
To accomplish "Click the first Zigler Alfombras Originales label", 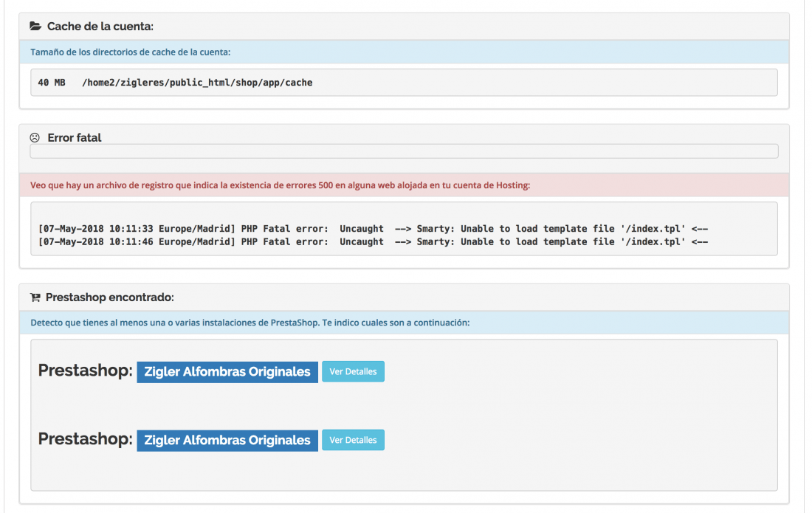I will click(x=227, y=372).
